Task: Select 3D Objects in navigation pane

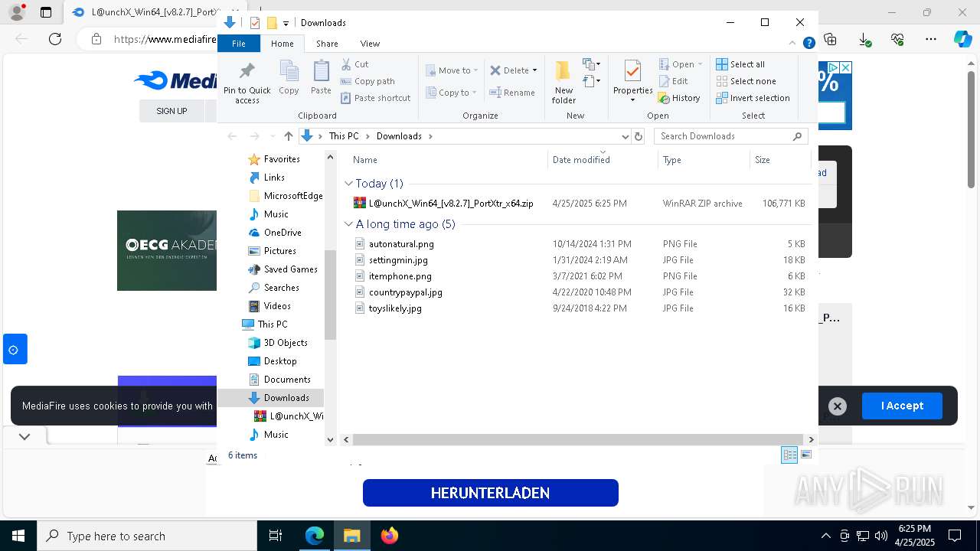Action: [x=286, y=343]
